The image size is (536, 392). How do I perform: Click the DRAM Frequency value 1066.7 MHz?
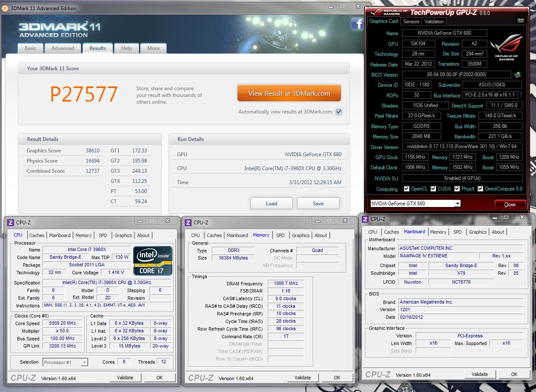click(286, 284)
